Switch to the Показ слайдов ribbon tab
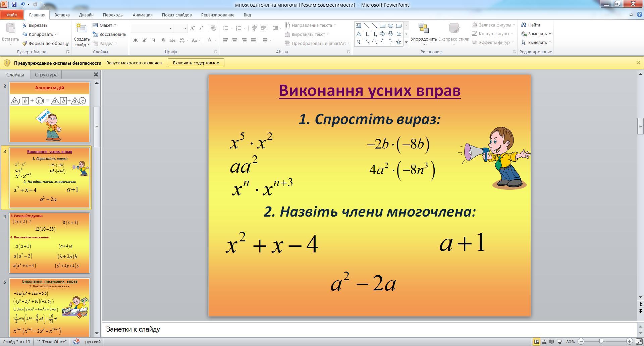The width and height of the screenshot is (644, 346). pos(177,15)
